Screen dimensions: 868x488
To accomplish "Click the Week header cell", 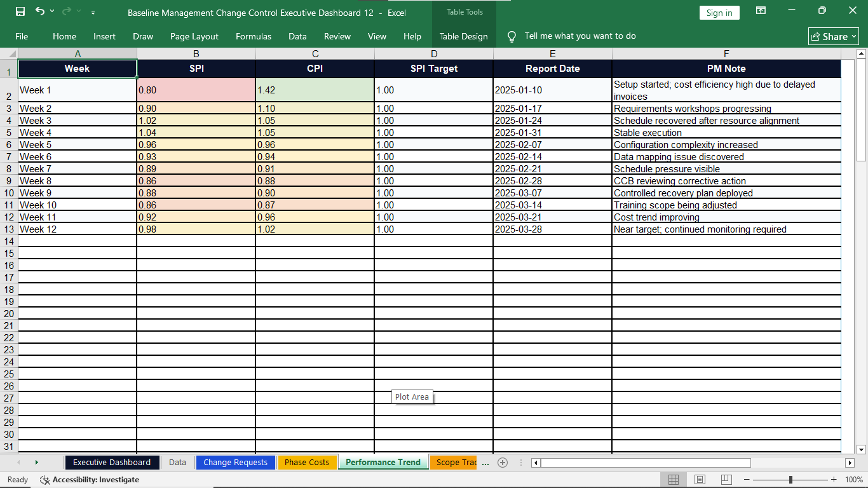I will pyautogui.click(x=78, y=69).
